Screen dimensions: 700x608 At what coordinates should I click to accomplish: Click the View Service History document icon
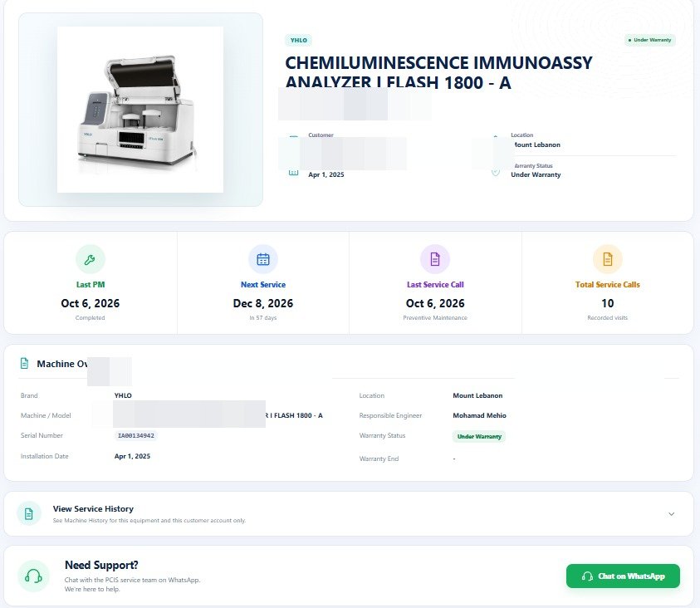click(29, 514)
